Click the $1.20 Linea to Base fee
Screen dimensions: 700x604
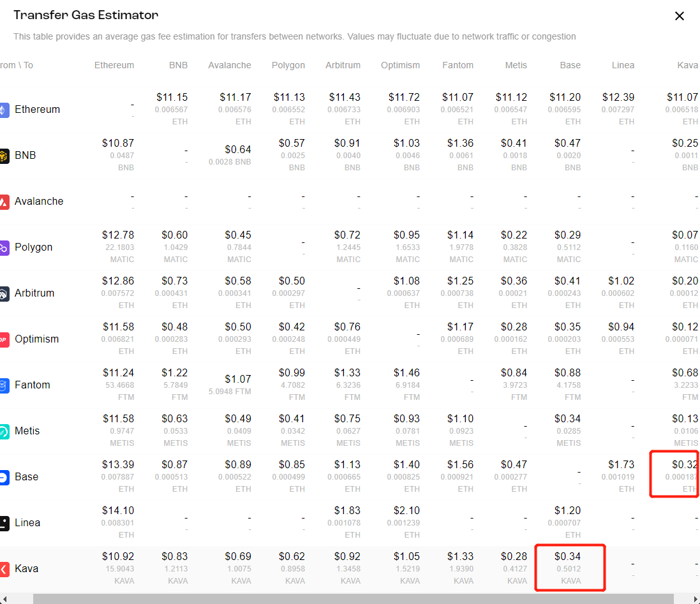tap(567, 511)
